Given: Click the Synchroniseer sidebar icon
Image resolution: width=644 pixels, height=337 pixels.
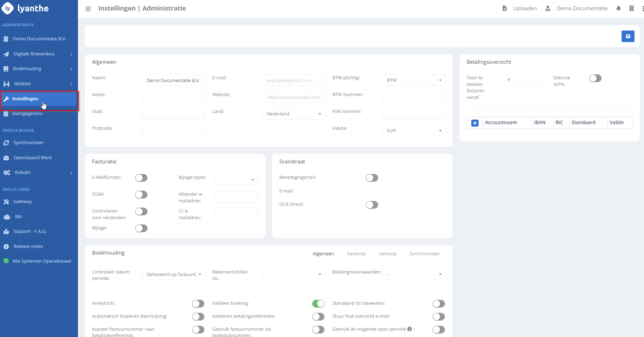Looking at the screenshot, I should [x=6, y=143].
